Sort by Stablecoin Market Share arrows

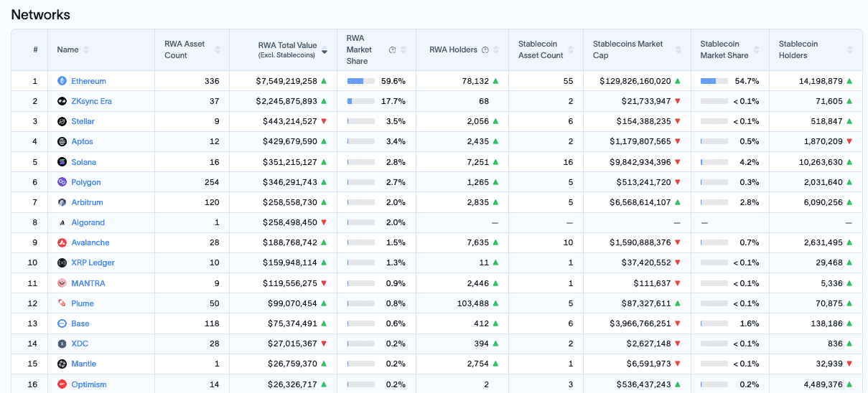(757, 49)
